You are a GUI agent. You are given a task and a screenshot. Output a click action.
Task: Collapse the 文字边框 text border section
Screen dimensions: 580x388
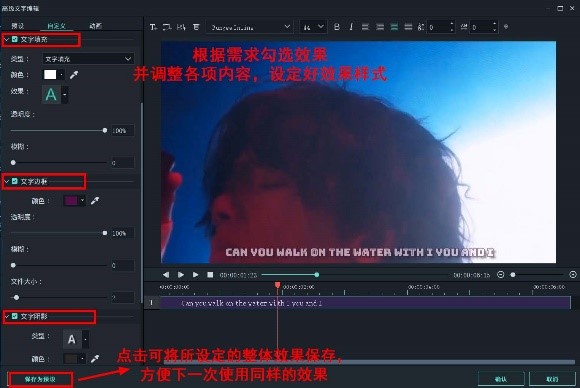click(x=7, y=181)
